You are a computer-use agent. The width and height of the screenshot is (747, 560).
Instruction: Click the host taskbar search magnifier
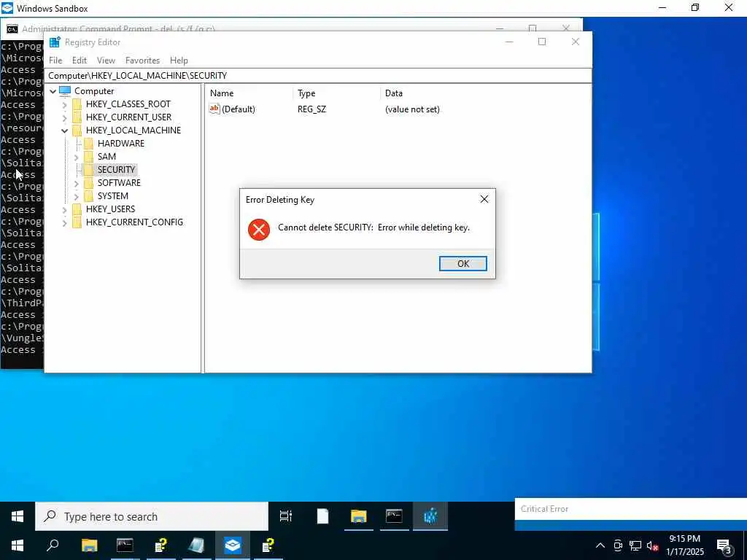(53, 545)
